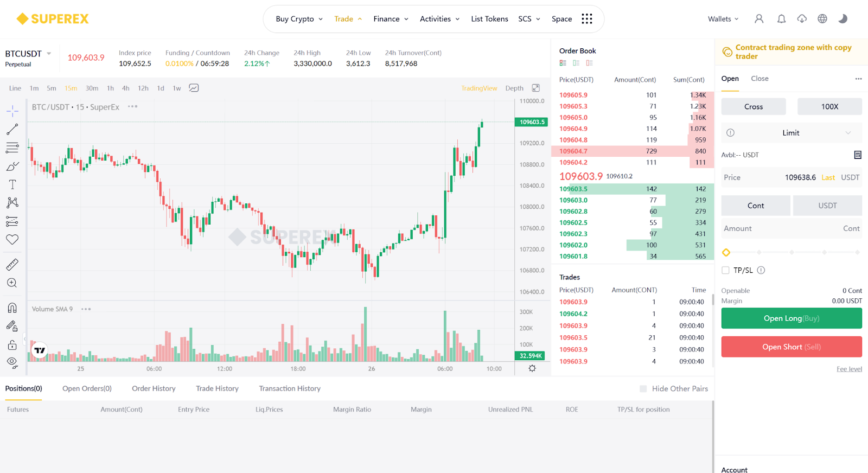Viewport: 868px width, 473px height.
Task: Open the Limit order type dropdown
Action: coord(792,133)
